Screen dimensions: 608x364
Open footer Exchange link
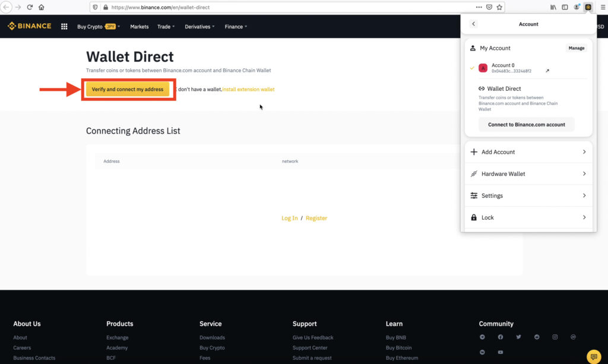(x=118, y=337)
